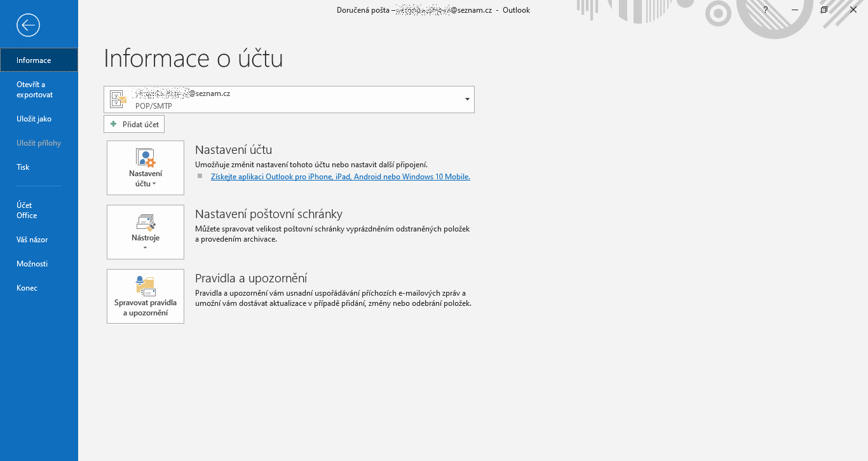The width and height of the screenshot is (868, 461).
Task: Click Konec to exit Outlook
Action: coord(39,288)
